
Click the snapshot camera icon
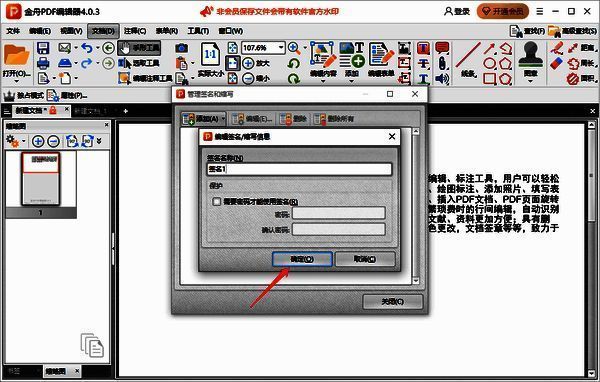181,48
